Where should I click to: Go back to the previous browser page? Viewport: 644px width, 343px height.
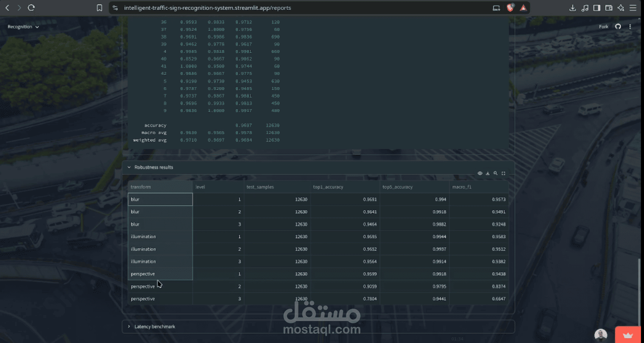coord(7,8)
